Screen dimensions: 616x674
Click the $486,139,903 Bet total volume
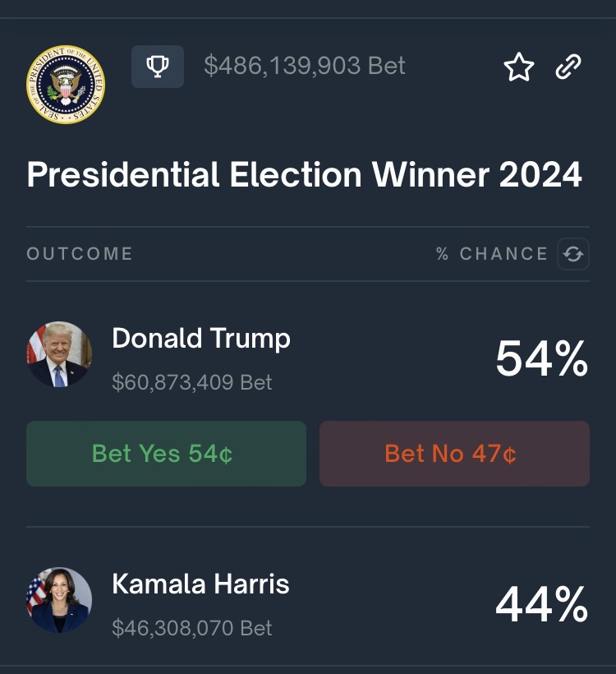point(305,66)
